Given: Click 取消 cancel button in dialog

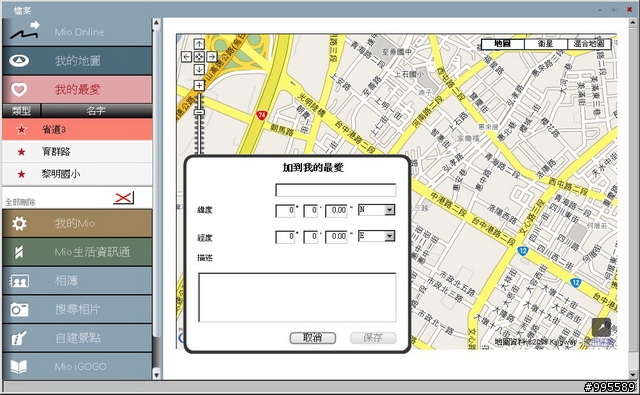Looking at the screenshot, I should pos(313,338).
